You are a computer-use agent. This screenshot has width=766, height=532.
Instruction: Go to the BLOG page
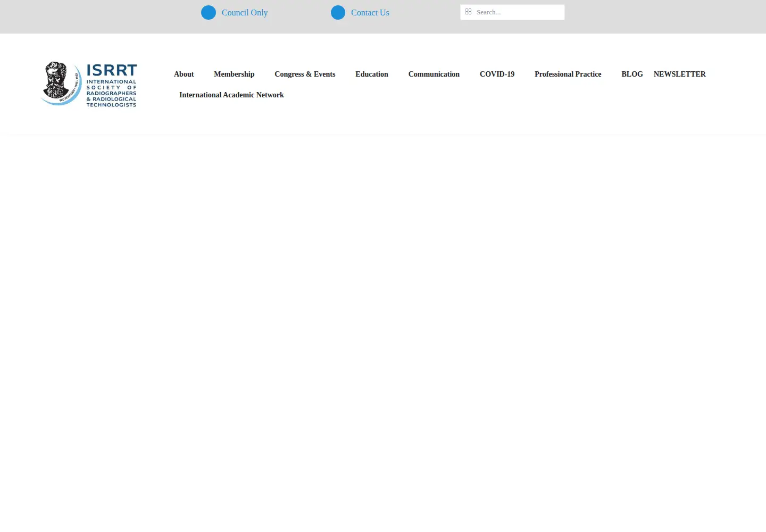(x=632, y=74)
